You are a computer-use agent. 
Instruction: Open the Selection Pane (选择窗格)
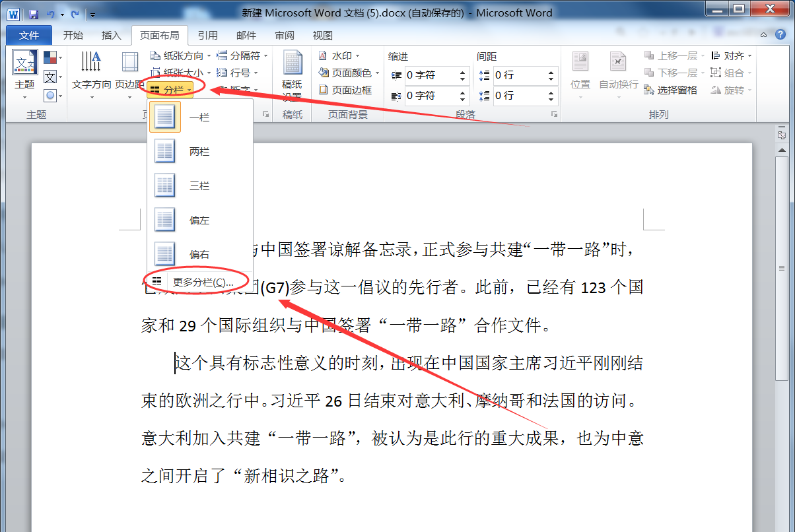(x=670, y=90)
